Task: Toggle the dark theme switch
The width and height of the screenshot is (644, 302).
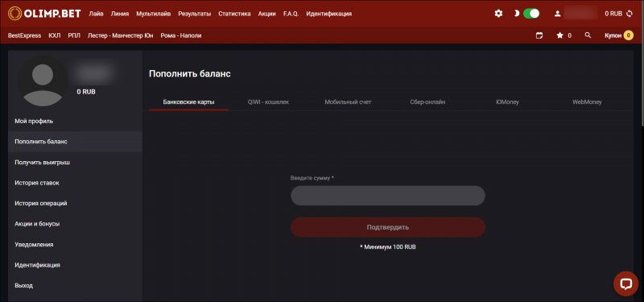Action: [x=531, y=14]
